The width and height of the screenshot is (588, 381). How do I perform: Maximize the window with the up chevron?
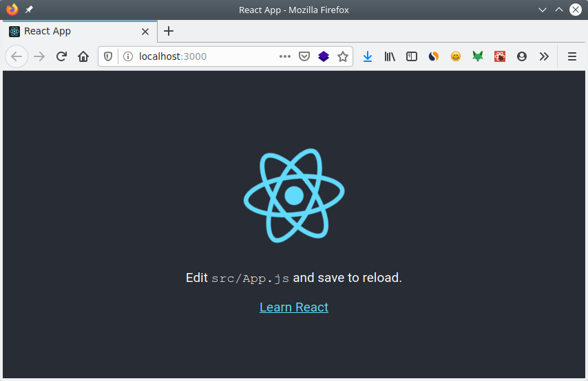pos(559,10)
